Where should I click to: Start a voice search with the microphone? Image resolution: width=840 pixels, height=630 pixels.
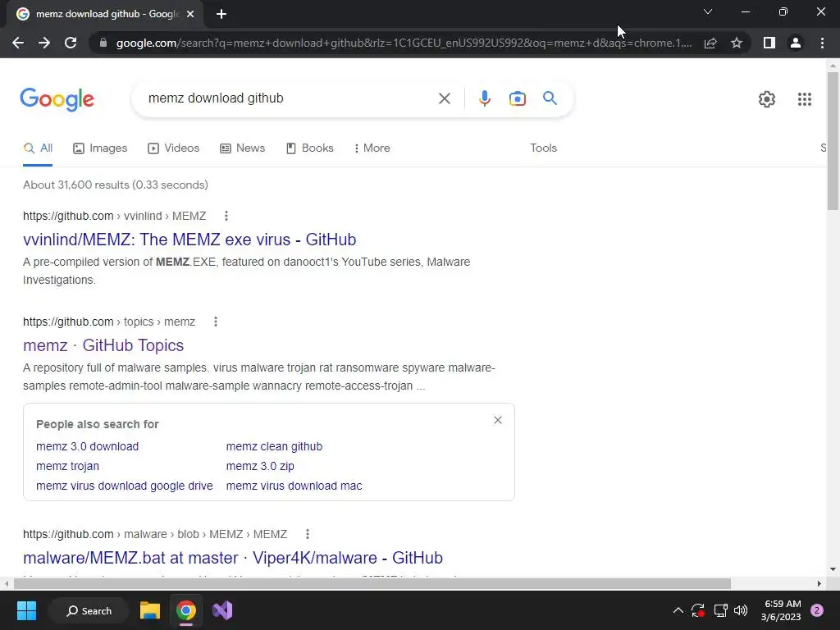[484, 98]
